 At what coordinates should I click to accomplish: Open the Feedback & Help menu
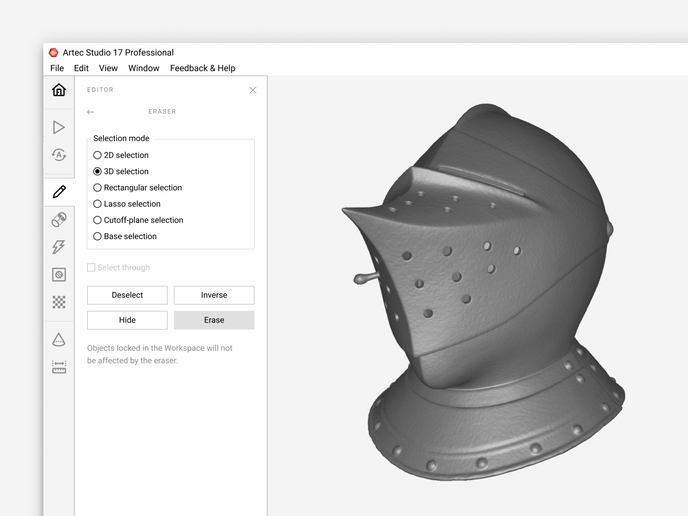tap(202, 68)
